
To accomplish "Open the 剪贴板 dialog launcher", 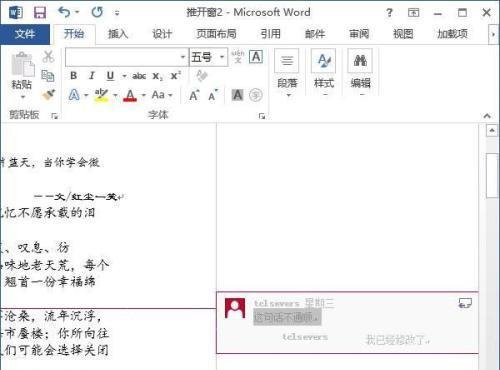I will pyautogui.click(x=54, y=116).
